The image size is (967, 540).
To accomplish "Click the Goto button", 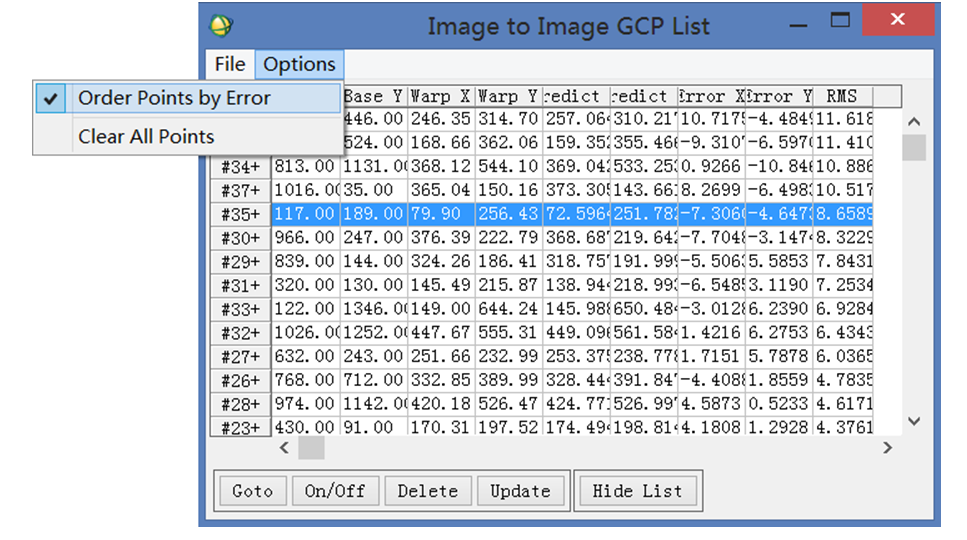I will (x=253, y=491).
